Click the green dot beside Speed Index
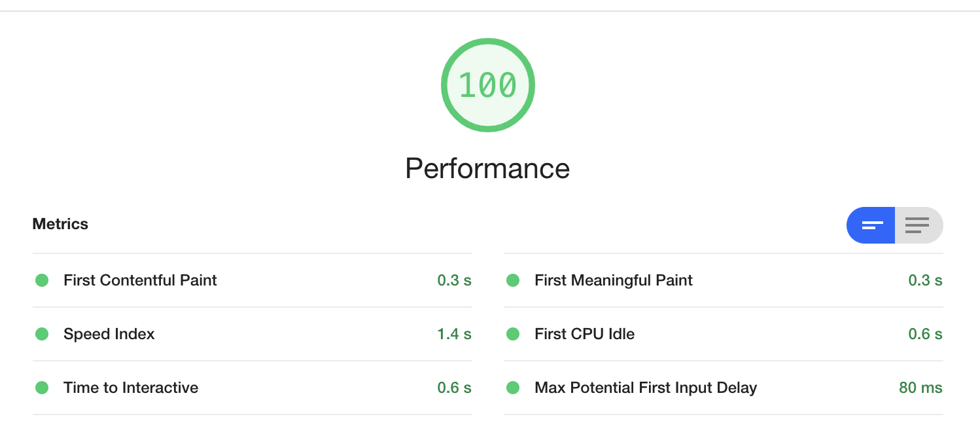Viewport: 980px width, 423px height. pyautogui.click(x=42, y=334)
